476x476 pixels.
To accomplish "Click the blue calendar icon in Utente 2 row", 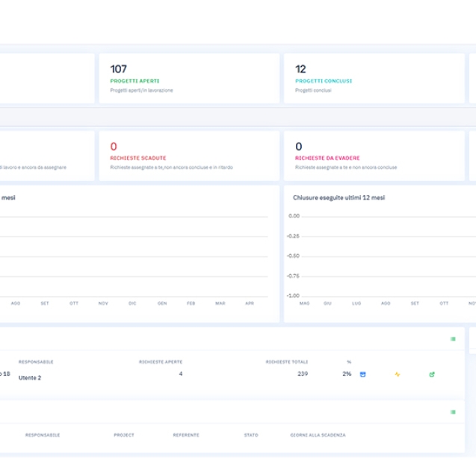I will click(363, 374).
